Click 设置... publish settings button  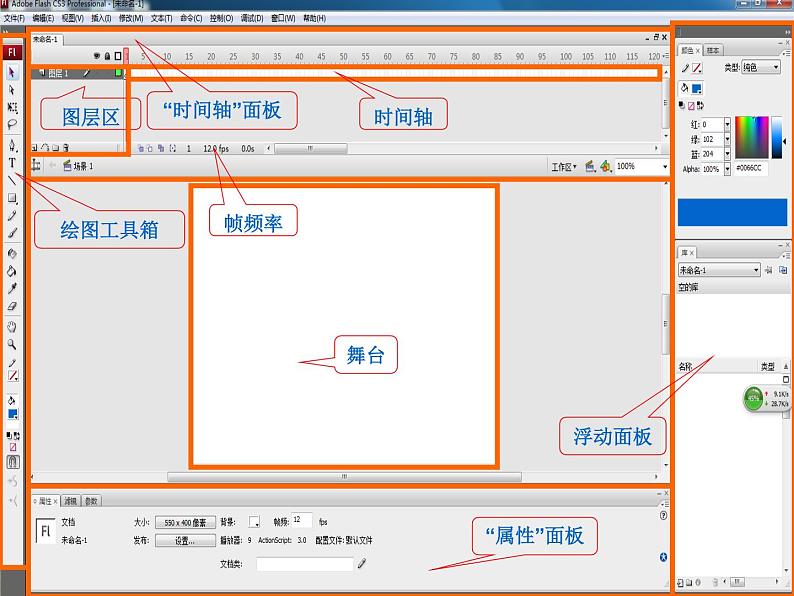185,541
